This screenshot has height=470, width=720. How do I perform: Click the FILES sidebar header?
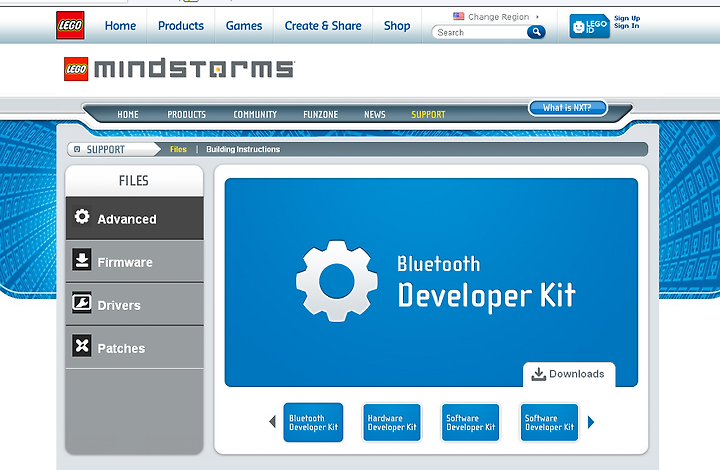(x=134, y=181)
